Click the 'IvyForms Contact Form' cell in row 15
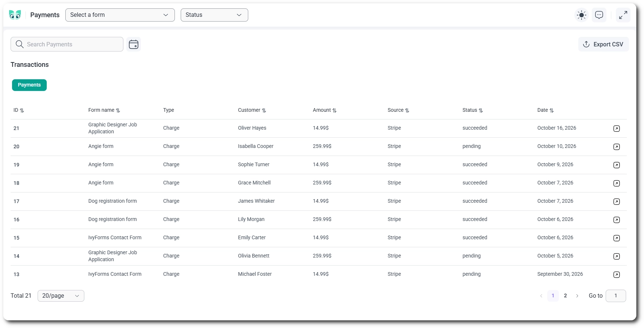The width and height of the screenshot is (644, 328). coord(115,237)
